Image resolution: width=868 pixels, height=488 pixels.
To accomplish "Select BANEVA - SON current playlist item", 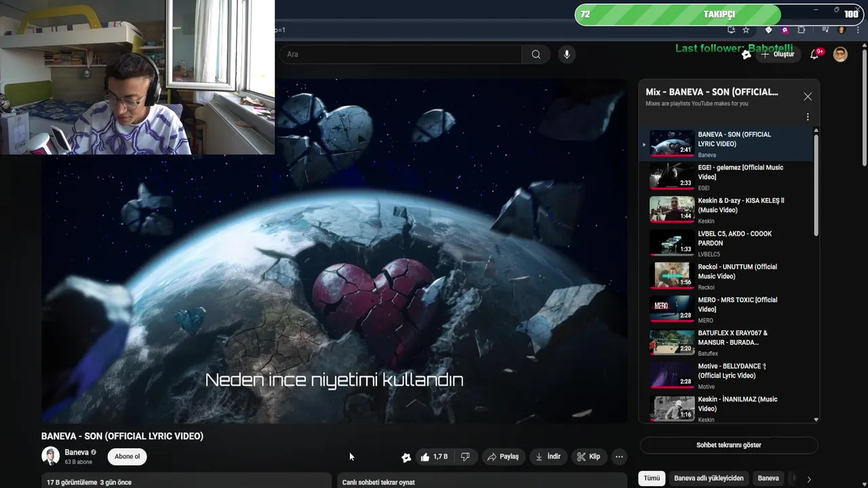I will point(726,144).
